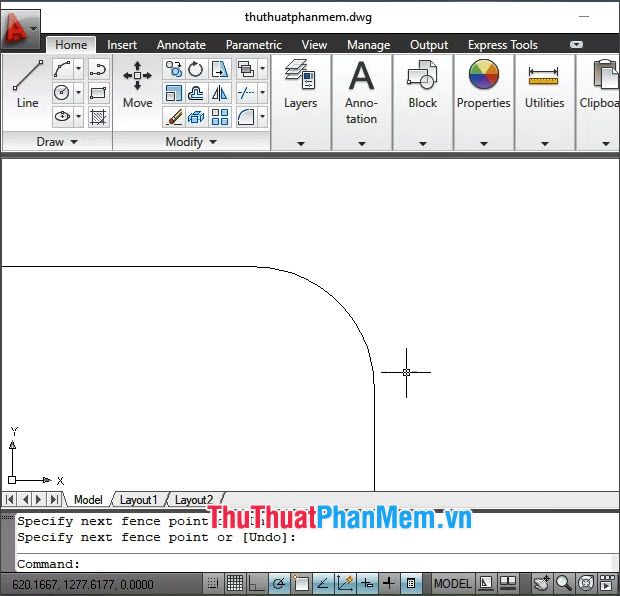620x596 pixels.
Task: Select the Line drawing tool
Action: [x=27, y=84]
